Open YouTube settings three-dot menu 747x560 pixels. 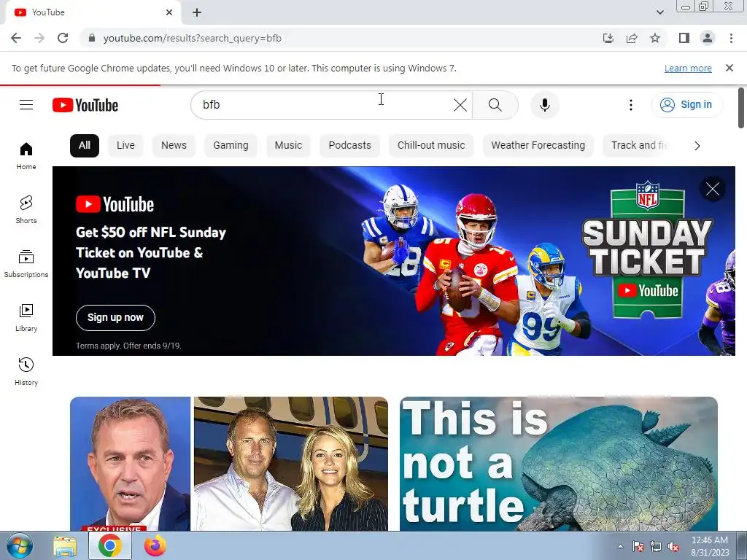point(631,105)
